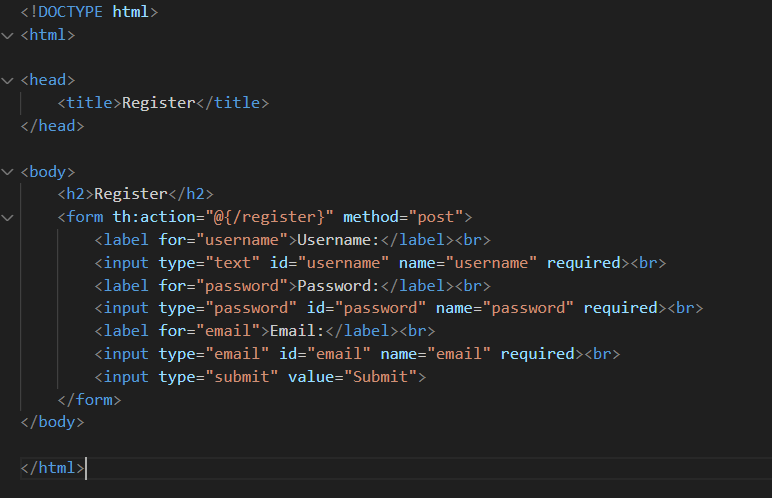Place cursor on Register text inside title tag
This screenshot has width=772, height=498.
point(154,103)
